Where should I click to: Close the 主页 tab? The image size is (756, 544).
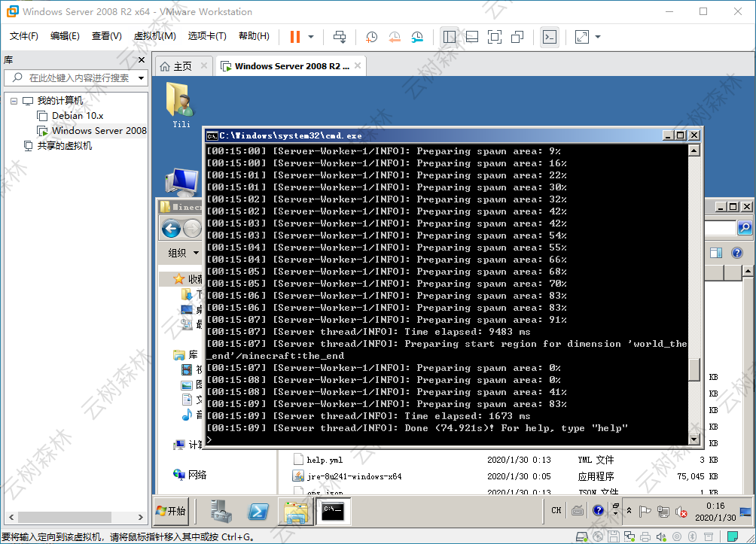204,65
